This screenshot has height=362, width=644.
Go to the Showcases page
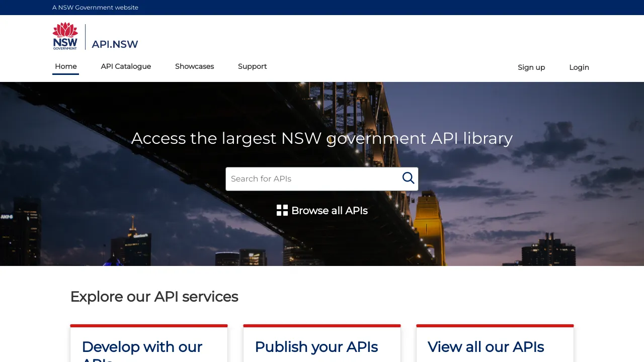[195, 66]
